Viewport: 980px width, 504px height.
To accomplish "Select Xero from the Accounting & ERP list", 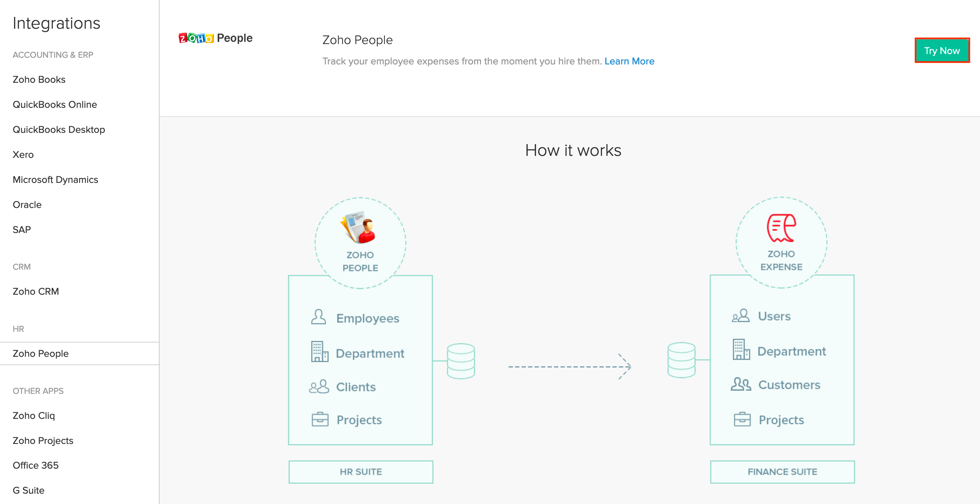I will (24, 155).
